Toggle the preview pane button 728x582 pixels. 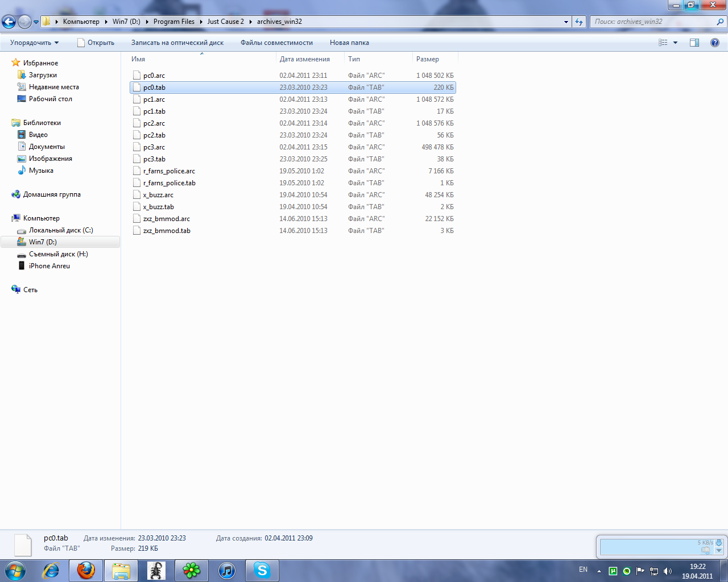[694, 43]
